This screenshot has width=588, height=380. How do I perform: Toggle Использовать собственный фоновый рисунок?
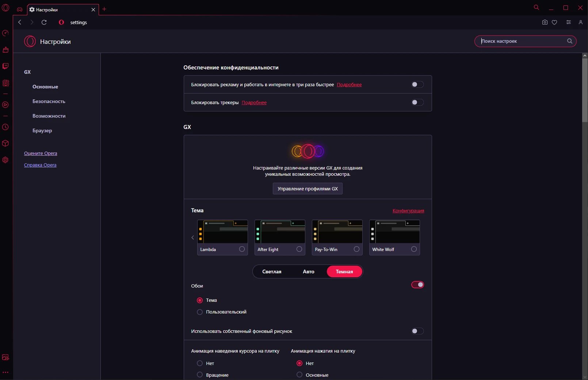click(x=417, y=331)
